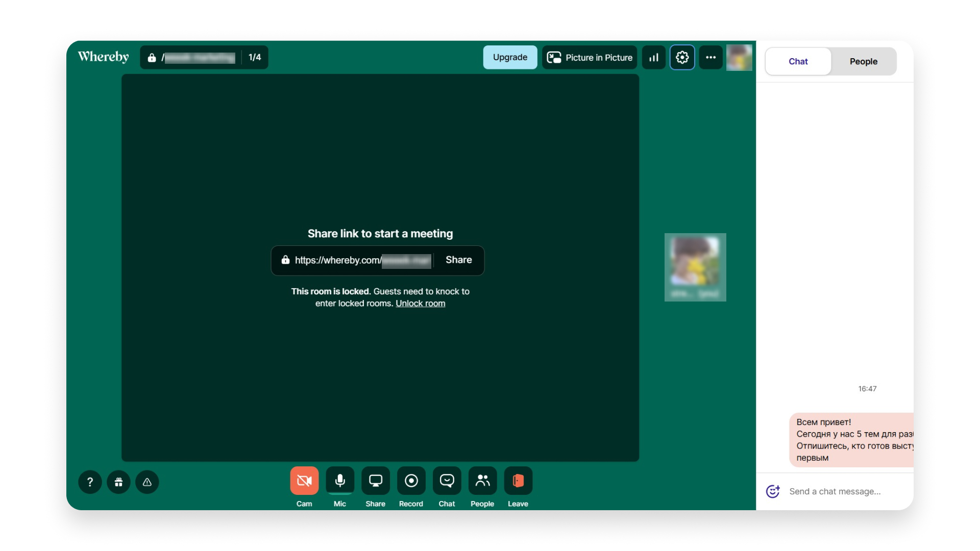Open the help question mark icon
The image size is (980, 551).
[90, 482]
